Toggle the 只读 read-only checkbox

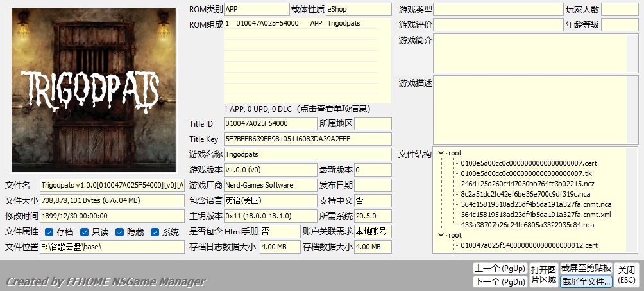[x=84, y=232]
